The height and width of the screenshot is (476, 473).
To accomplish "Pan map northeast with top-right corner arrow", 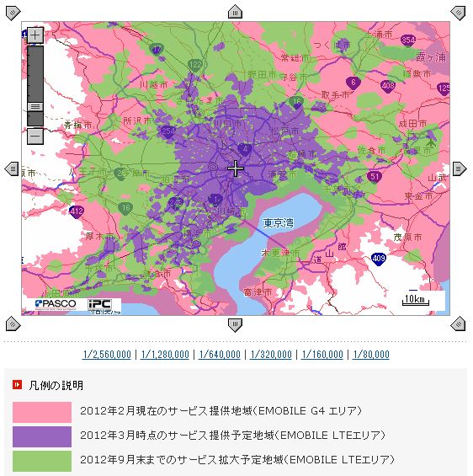I will (x=458, y=13).
